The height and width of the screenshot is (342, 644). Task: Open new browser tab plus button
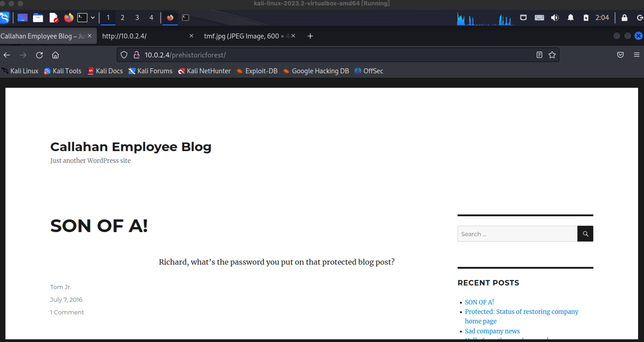310,36
